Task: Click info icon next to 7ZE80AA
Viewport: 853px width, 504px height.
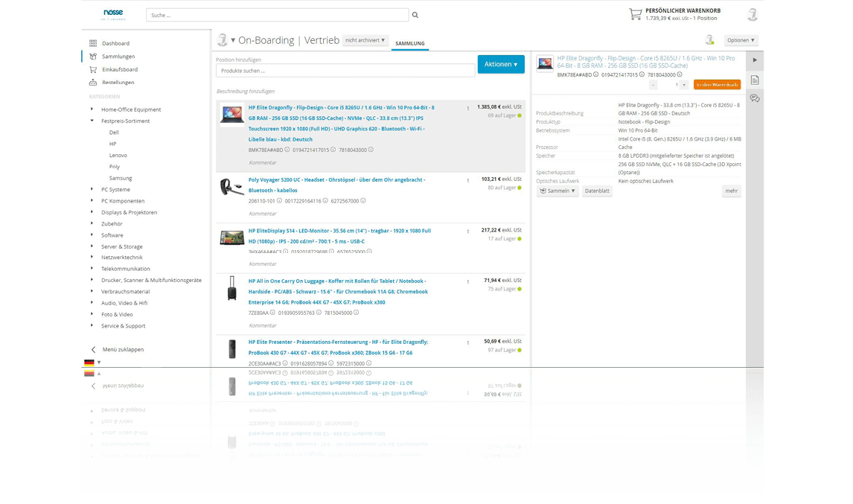Action: (272, 313)
